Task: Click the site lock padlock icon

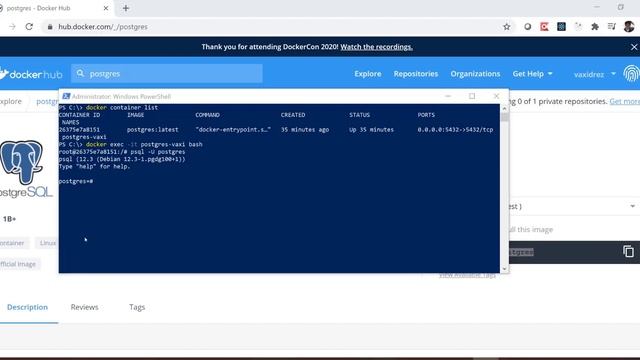Action: (x=50, y=27)
